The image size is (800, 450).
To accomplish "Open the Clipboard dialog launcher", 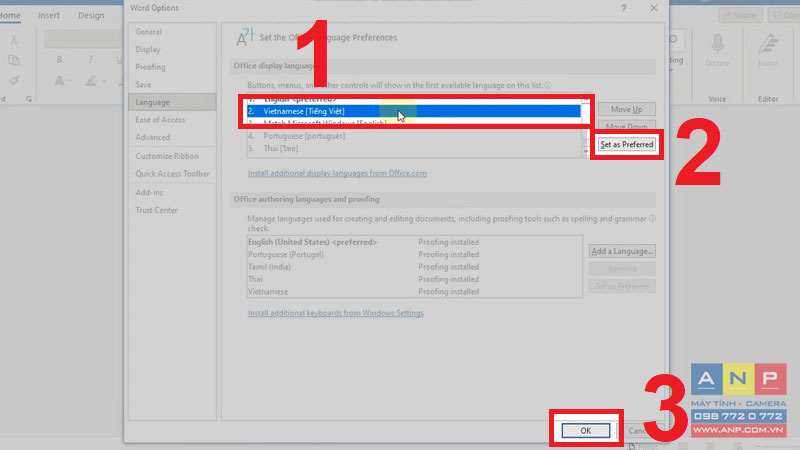I will point(29,99).
